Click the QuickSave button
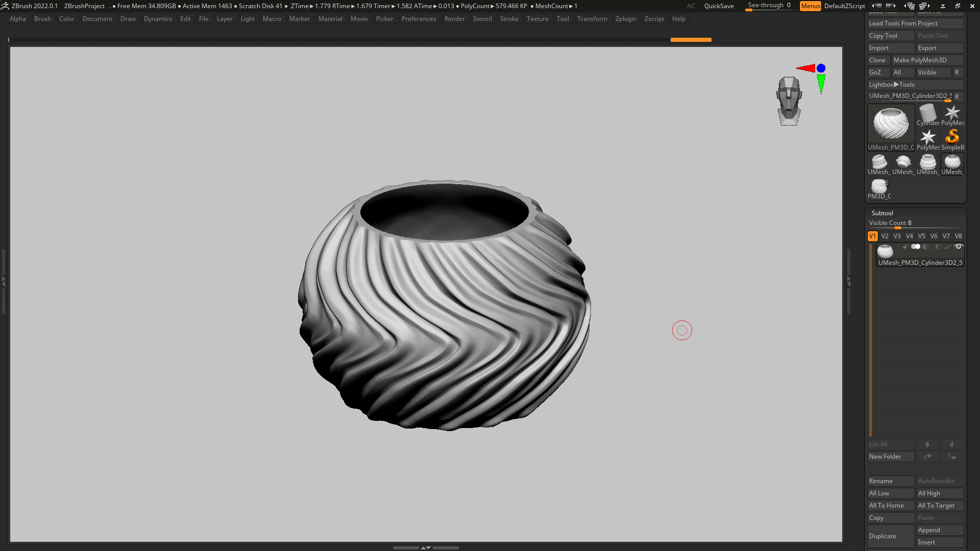The height and width of the screenshot is (551, 980). tap(719, 6)
